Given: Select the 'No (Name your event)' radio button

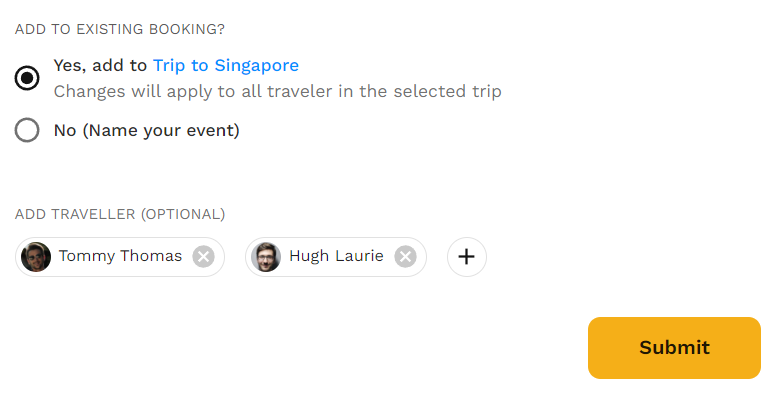Looking at the screenshot, I should tap(27, 130).
